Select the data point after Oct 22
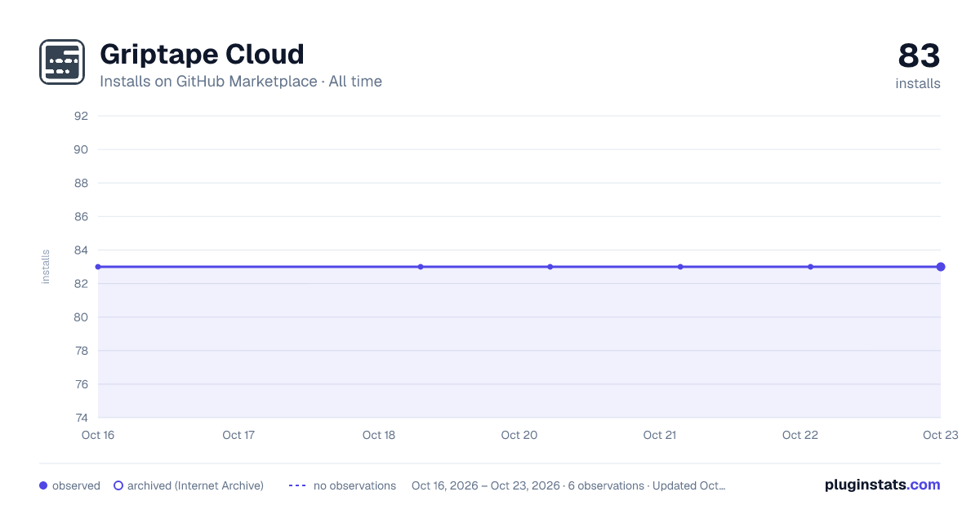The height and width of the screenshot is (514, 980). coord(810,267)
